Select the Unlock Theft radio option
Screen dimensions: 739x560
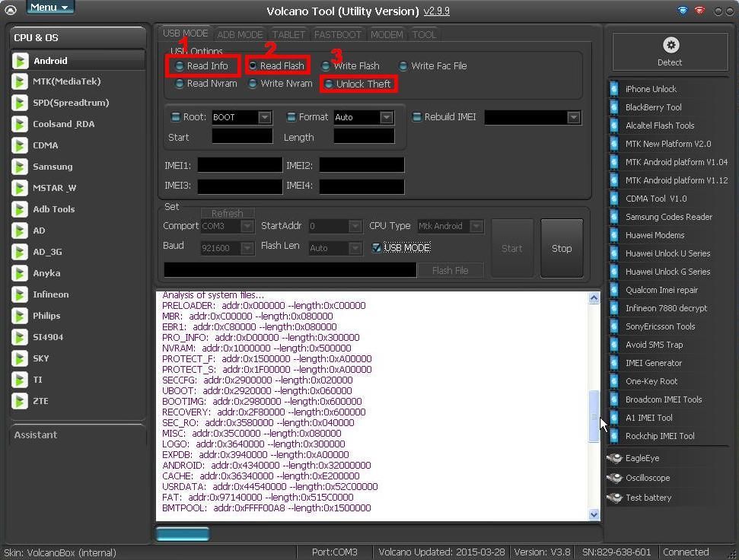coord(329,84)
